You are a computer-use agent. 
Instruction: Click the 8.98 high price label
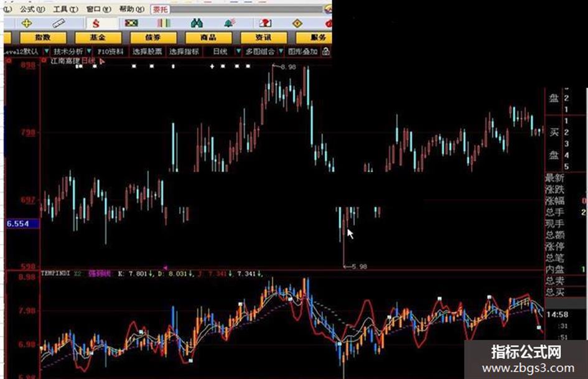[x=288, y=67]
